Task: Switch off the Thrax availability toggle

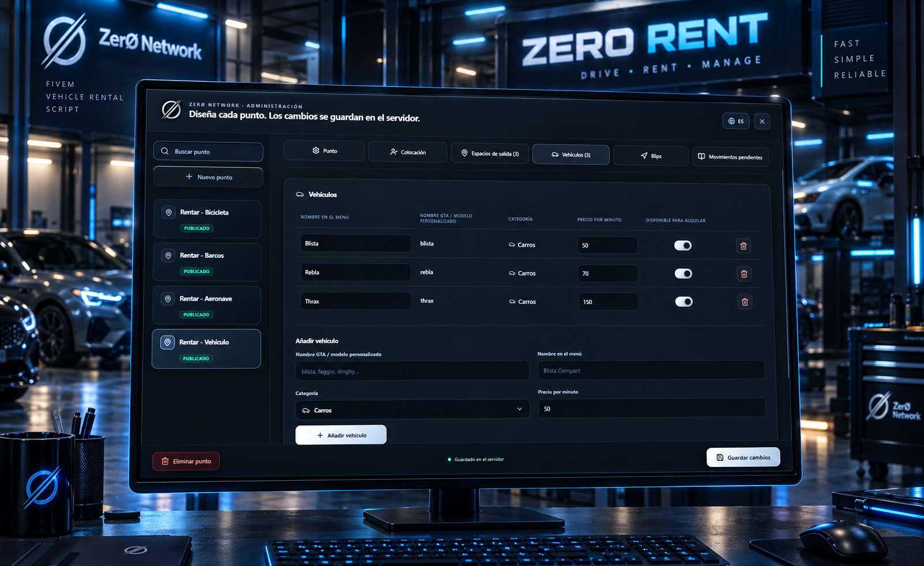Action: [684, 301]
